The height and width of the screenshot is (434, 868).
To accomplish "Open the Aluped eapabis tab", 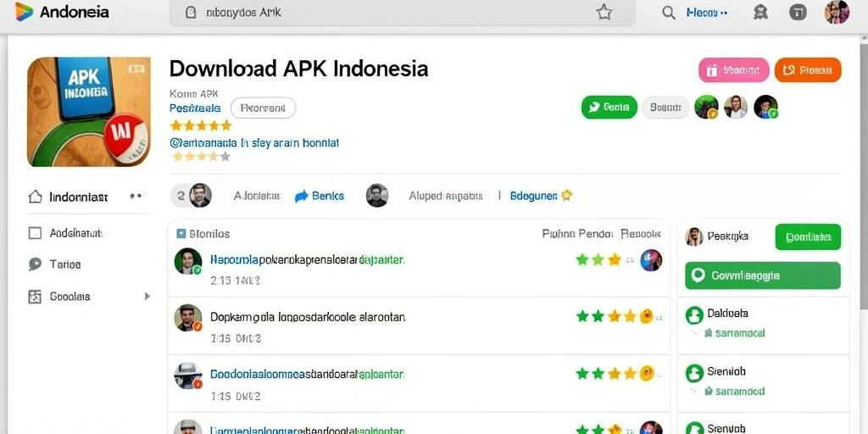I will (x=446, y=196).
